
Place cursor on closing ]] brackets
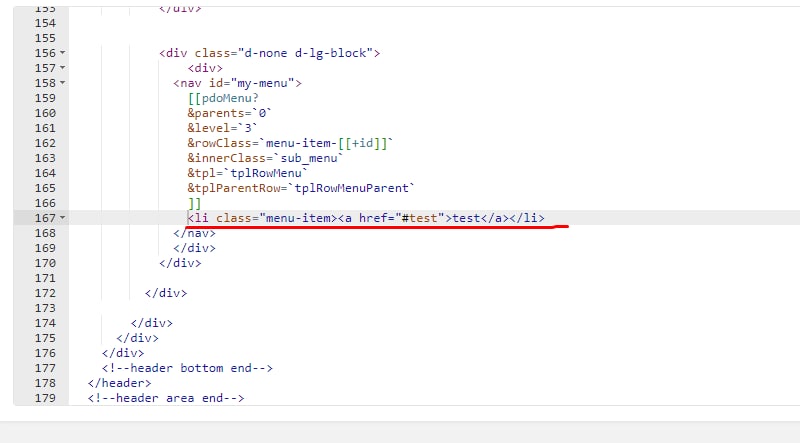(194, 203)
